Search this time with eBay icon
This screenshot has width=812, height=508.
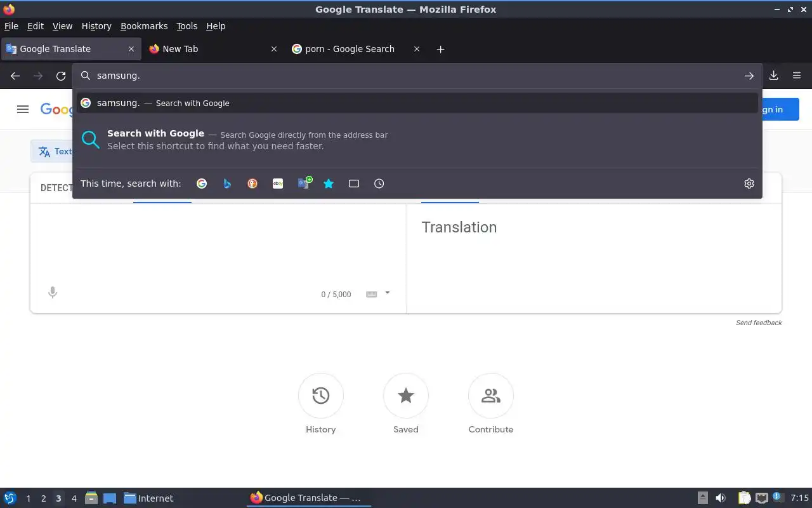pyautogui.click(x=278, y=184)
